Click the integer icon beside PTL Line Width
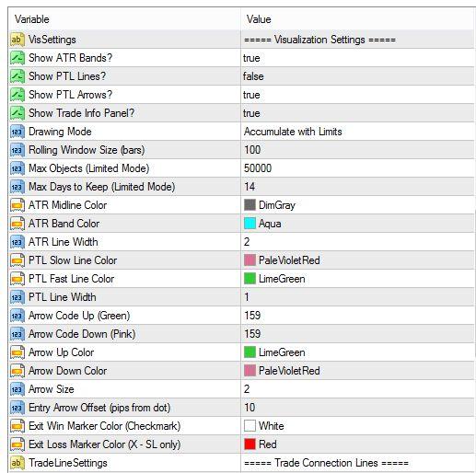 [17, 297]
